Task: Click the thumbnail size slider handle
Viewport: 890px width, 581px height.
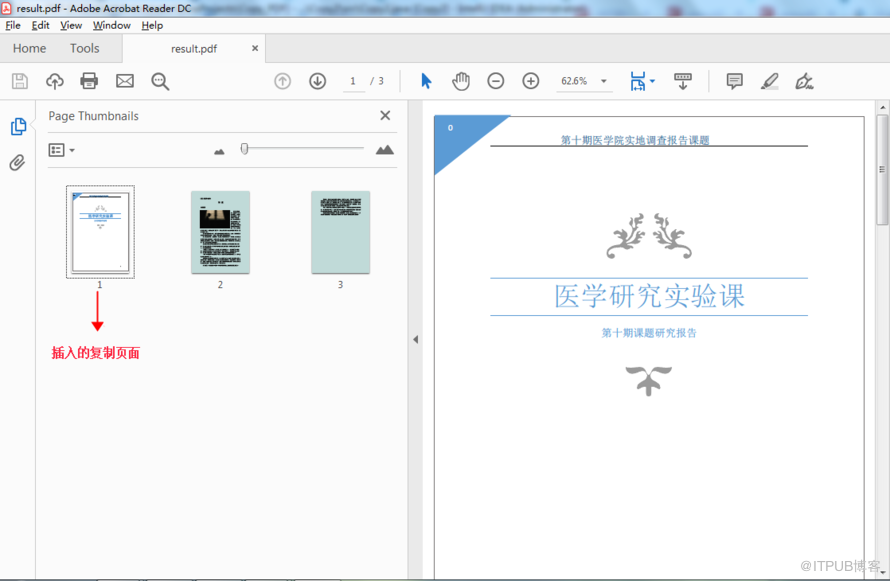Action: [x=244, y=149]
